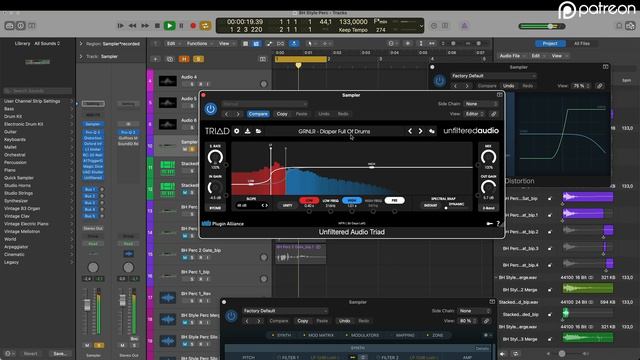Click the red Record button
640x360 pixels.
193,26
